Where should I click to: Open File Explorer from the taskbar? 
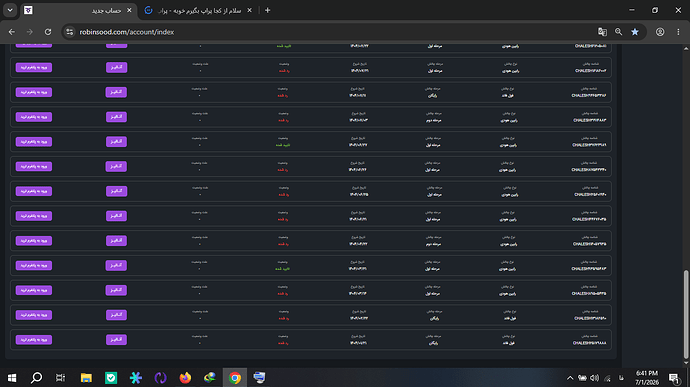click(x=86, y=378)
